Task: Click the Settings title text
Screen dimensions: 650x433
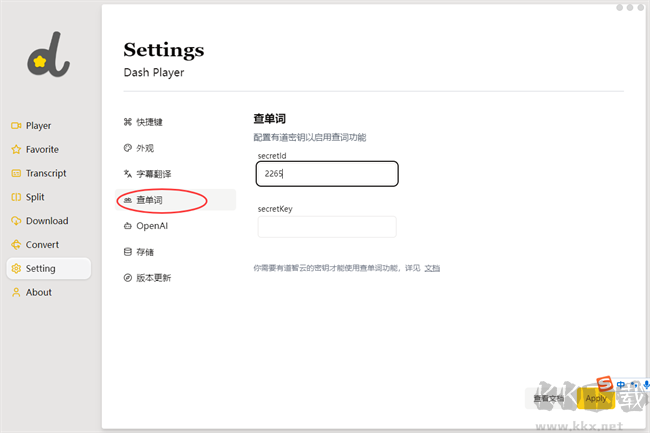Action: tap(164, 51)
